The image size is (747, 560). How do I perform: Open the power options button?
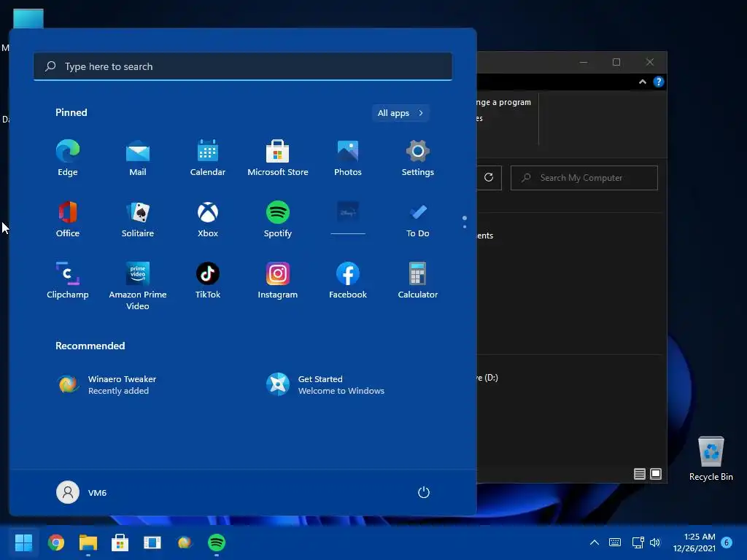pos(424,492)
